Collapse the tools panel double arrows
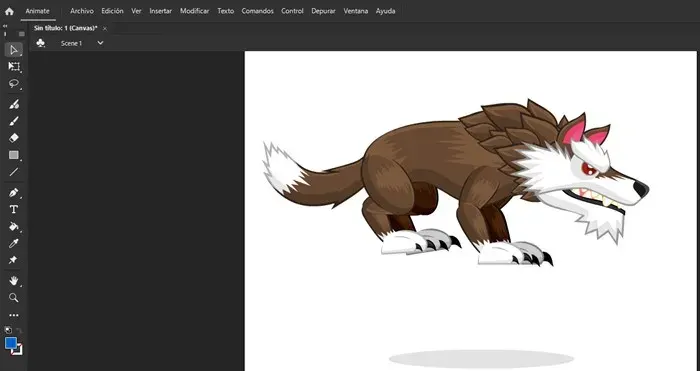This screenshot has width=700, height=371. [x=5, y=26]
